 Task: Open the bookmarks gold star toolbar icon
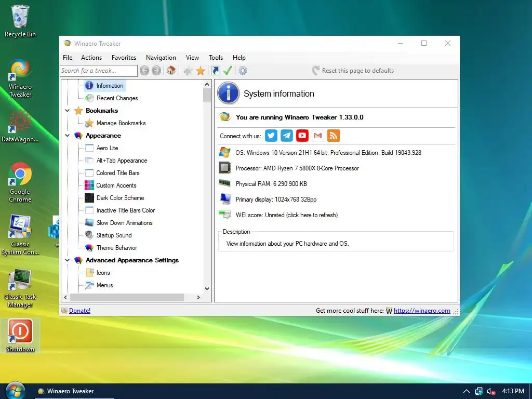pos(201,71)
